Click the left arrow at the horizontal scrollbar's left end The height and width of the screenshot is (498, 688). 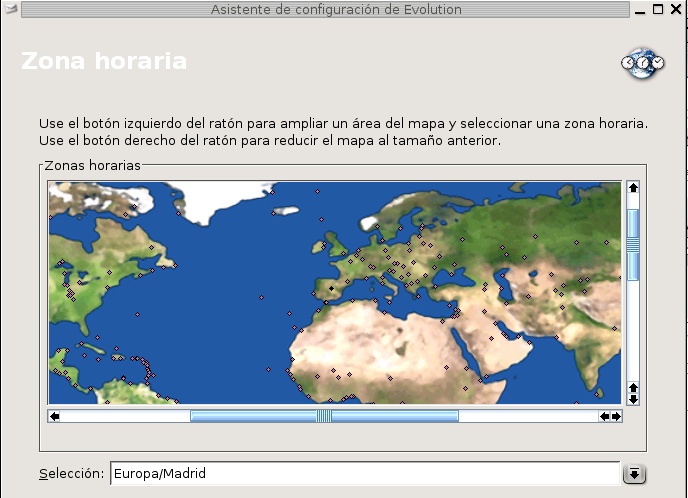(55, 416)
